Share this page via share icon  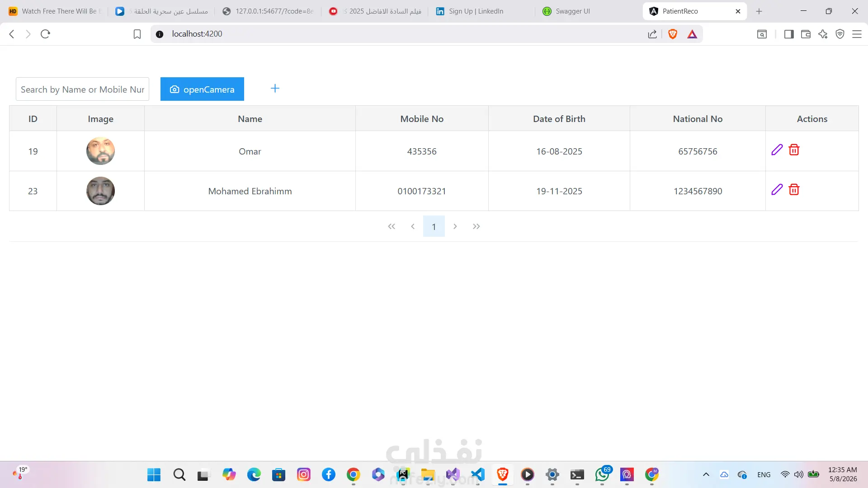(652, 34)
